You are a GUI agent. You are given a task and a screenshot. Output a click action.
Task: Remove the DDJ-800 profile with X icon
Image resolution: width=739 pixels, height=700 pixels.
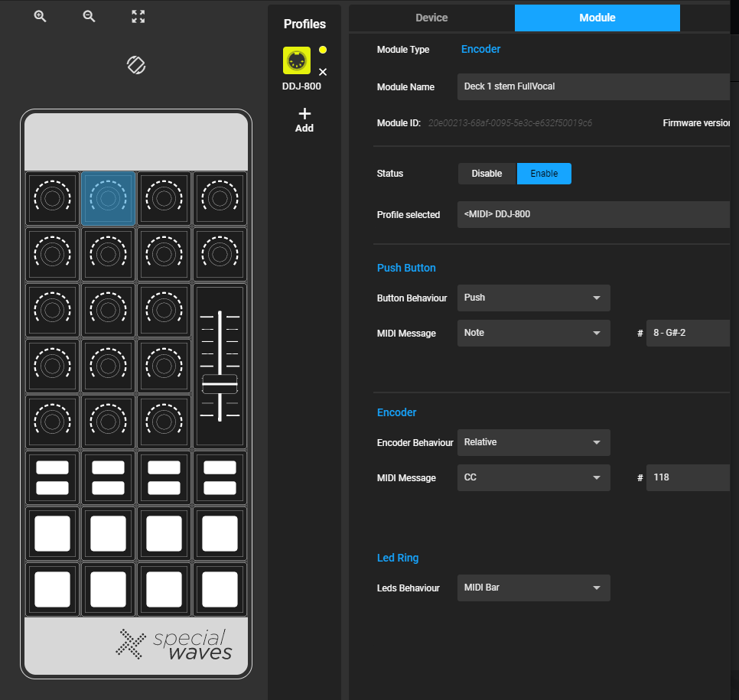(x=322, y=72)
